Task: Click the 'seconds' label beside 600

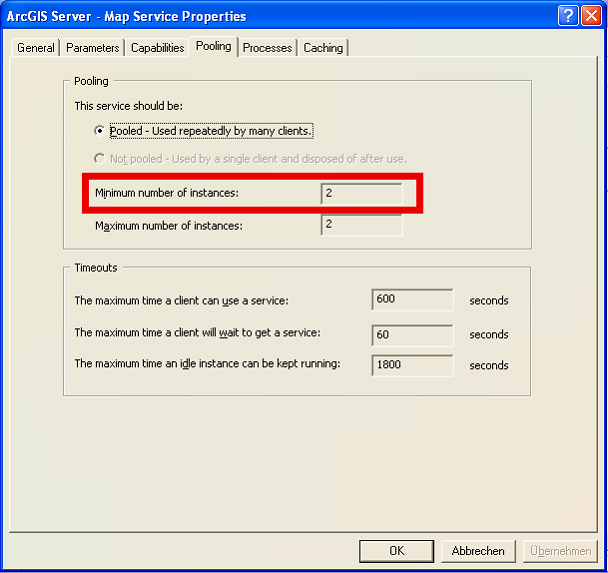Action: pyautogui.click(x=489, y=300)
